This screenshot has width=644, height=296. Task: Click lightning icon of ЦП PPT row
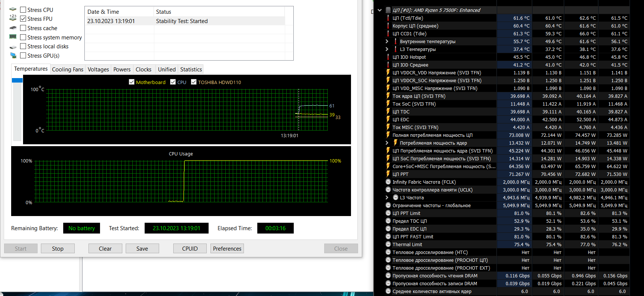(x=388, y=174)
